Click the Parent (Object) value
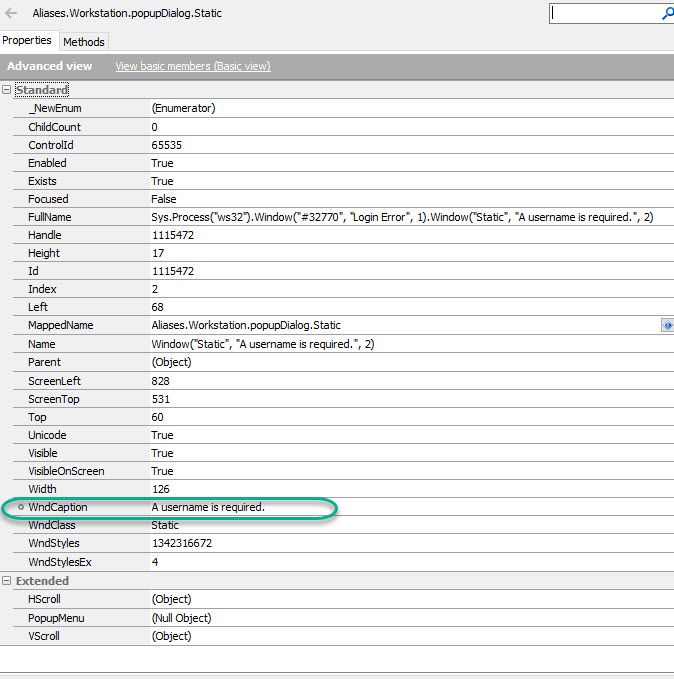The width and height of the screenshot is (674, 679). point(175,362)
